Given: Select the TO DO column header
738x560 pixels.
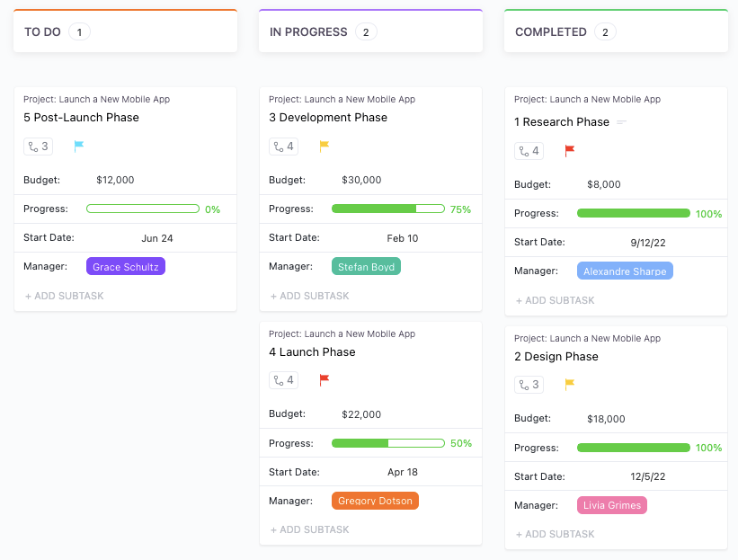Looking at the screenshot, I should pyautogui.click(x=42, y=32).
